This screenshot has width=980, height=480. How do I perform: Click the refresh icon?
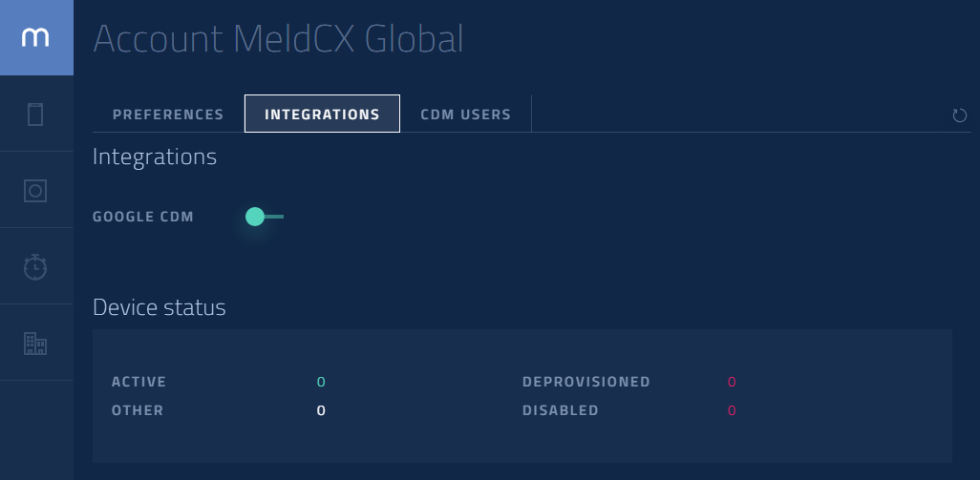[960, 115]
